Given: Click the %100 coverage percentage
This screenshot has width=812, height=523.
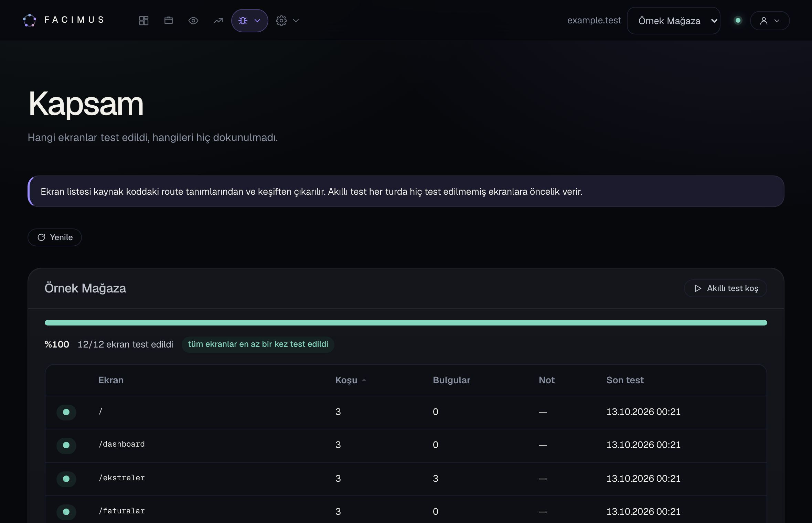Looking at the screenshot, I should (x=57, y=344).
